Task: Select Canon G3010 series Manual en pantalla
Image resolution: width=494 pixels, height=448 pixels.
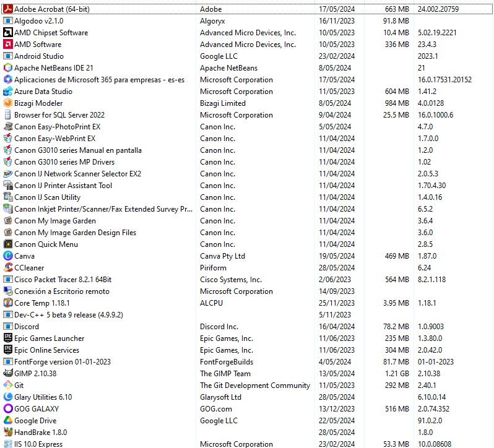Action: click(x=78, y=150)
